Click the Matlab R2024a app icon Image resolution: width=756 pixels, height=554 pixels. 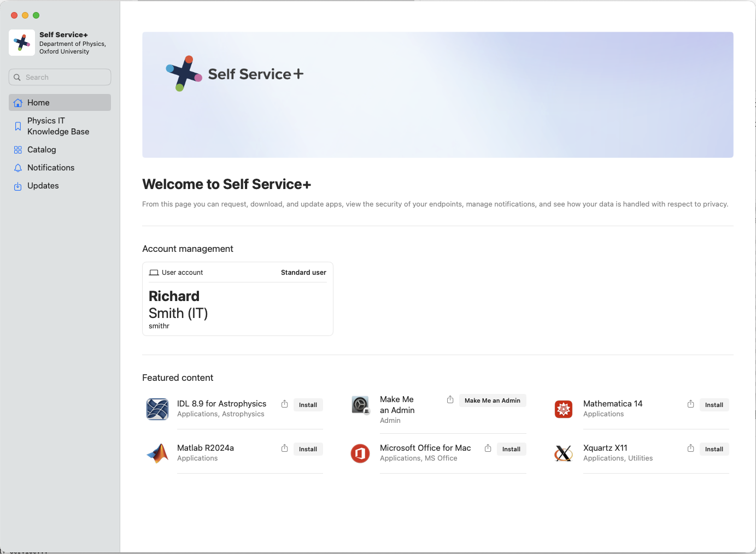(x=157, y=453)
